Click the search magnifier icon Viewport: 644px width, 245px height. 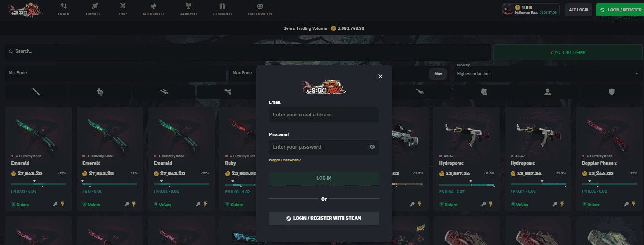coord(11,51)
